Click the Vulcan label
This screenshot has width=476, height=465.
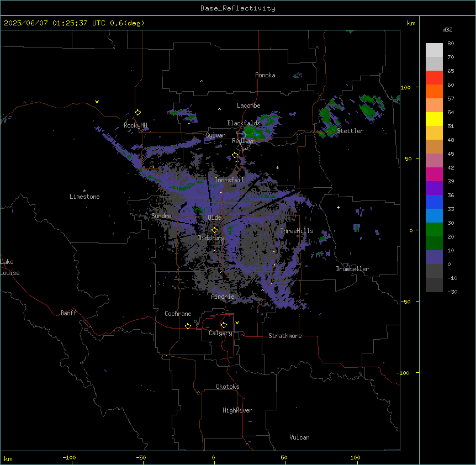[x=300, y=437]
